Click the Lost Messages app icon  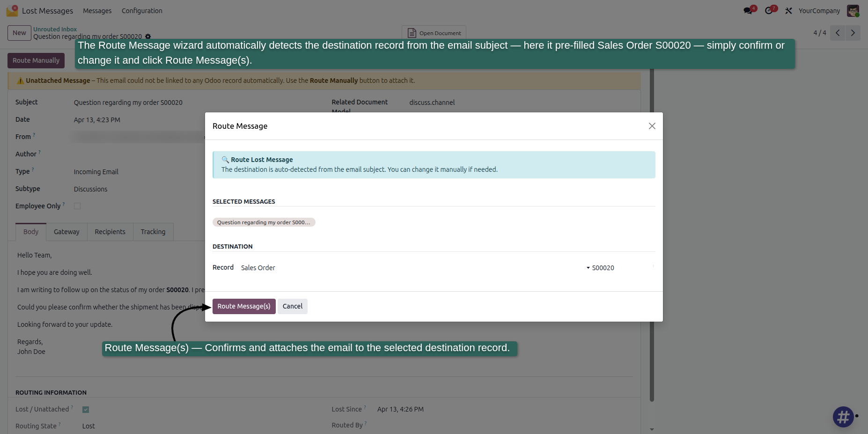12,10
